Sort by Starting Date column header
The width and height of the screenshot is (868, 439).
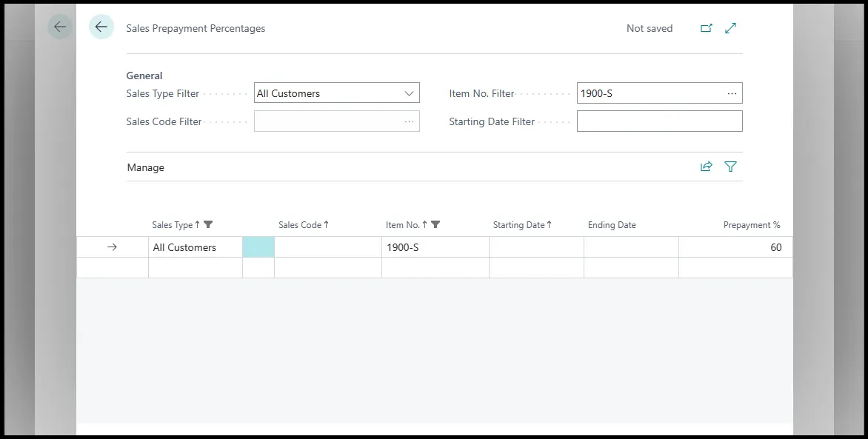click(523, 225)
